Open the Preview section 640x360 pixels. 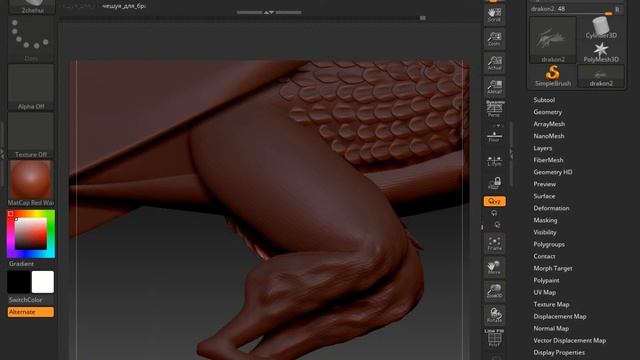point(545,184)
